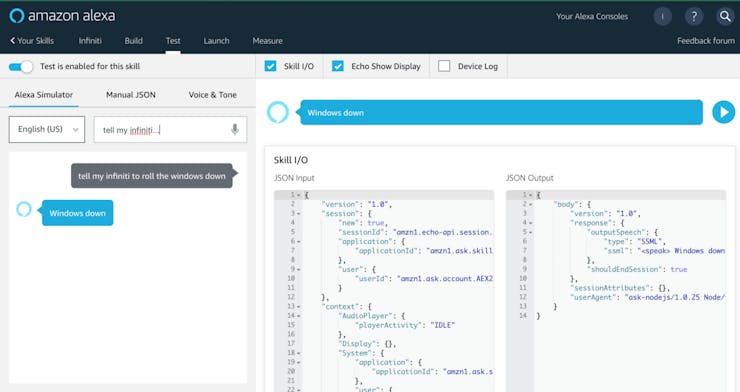
Task: Open the Voice & Tone tab
Action: 212,94
